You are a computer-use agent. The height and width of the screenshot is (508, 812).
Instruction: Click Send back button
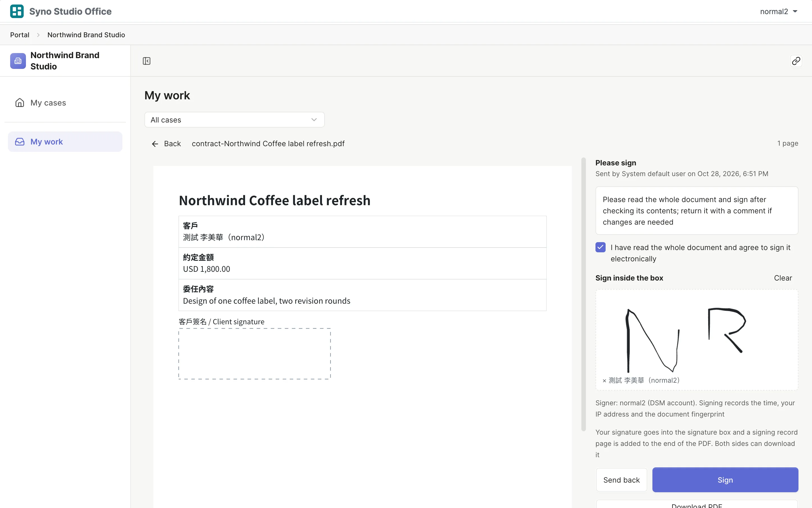click(x=621, y=480)
